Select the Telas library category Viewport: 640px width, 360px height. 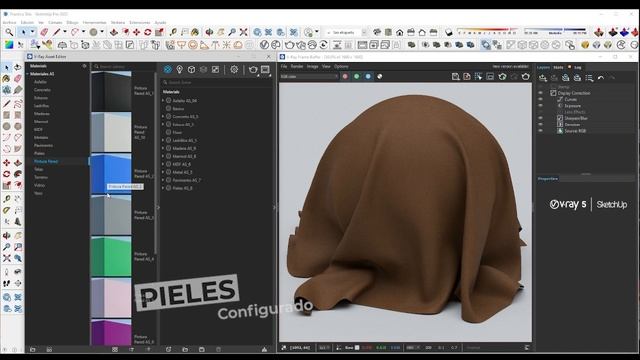point(38,169)
